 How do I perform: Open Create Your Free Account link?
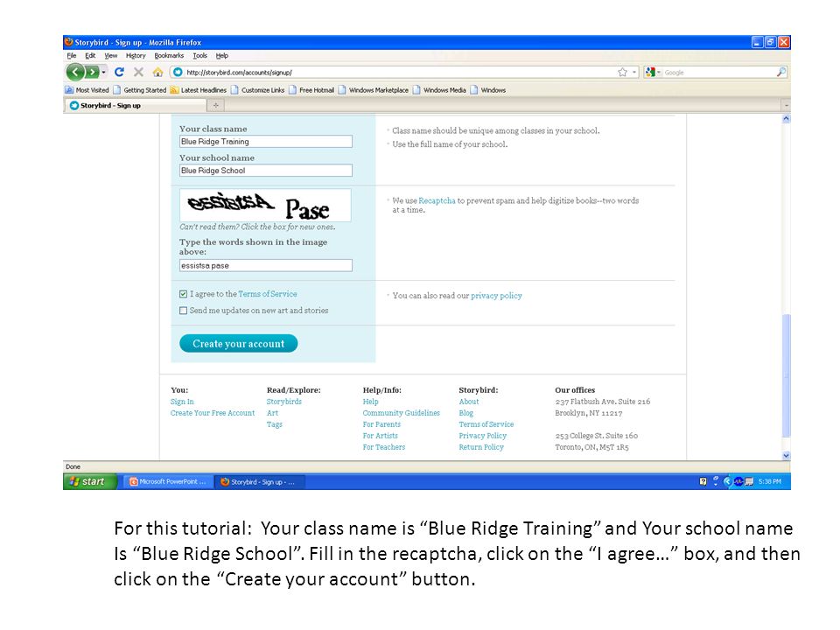point(213,413)
